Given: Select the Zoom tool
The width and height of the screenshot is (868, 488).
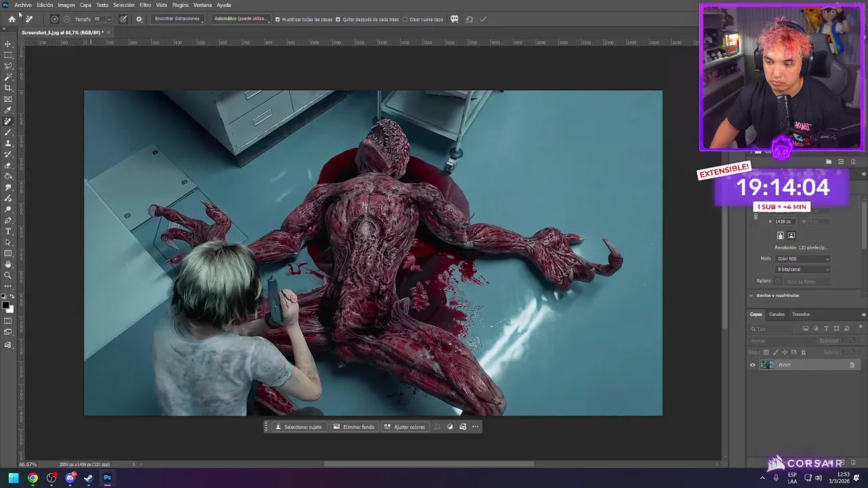Looking at the screenshot, I should click(8, 275).
